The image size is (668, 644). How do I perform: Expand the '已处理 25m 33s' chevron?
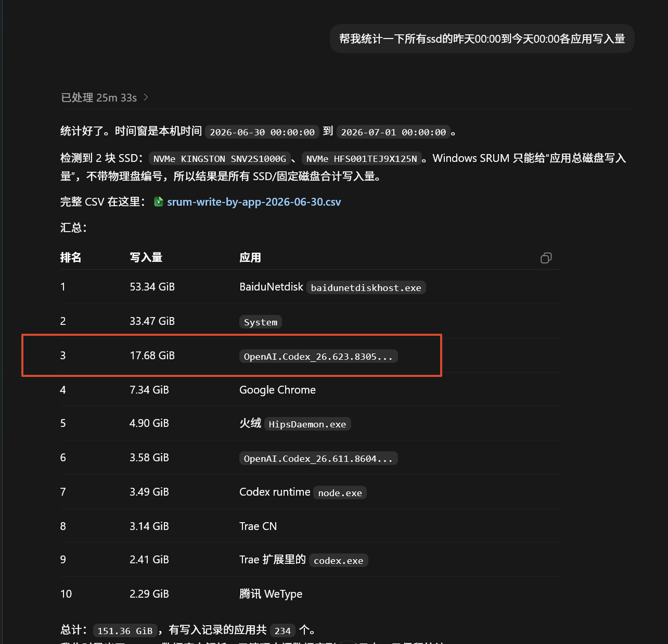coord(146,97)
